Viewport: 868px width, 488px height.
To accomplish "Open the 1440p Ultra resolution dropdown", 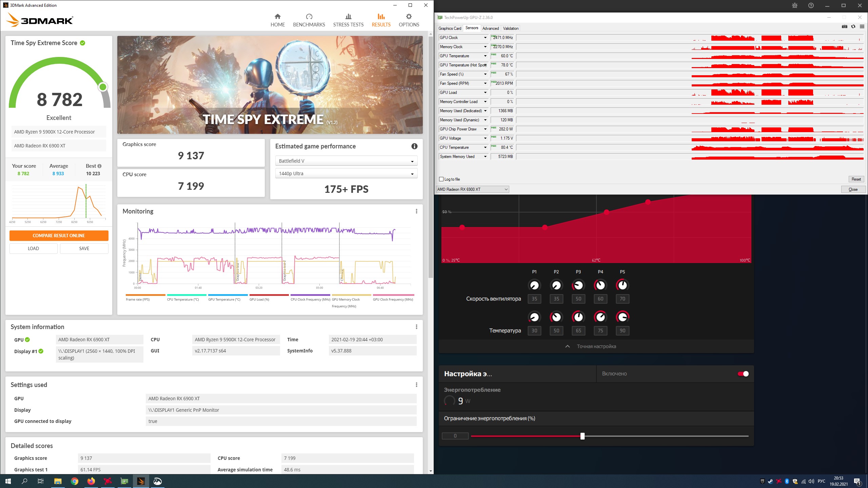I will pos(346,174).
